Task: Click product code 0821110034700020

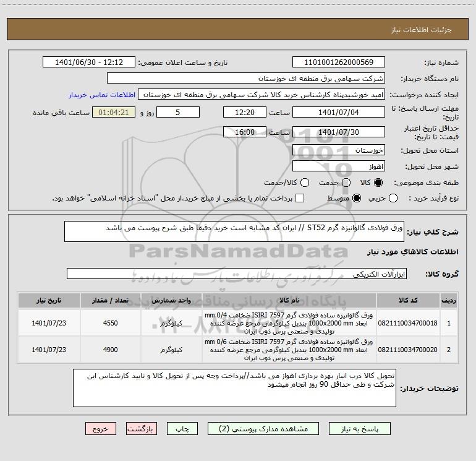Action: pyautogui.click(x=408, y=350)
